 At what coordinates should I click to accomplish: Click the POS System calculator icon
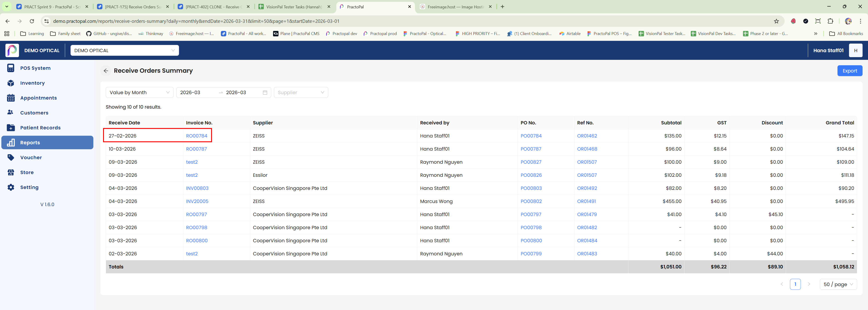coord(11,68)
